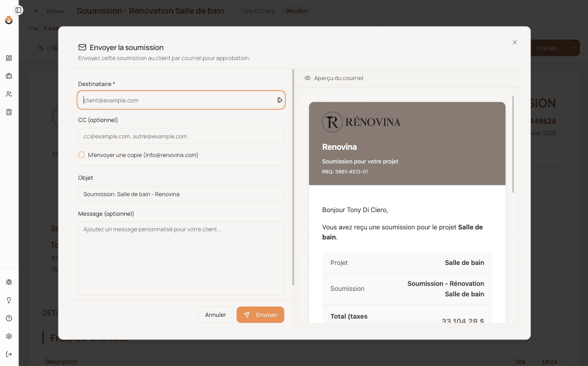Click the back arrow next to Retour
The width and height of the screenshot is (588, 366).
click(37, 11)
